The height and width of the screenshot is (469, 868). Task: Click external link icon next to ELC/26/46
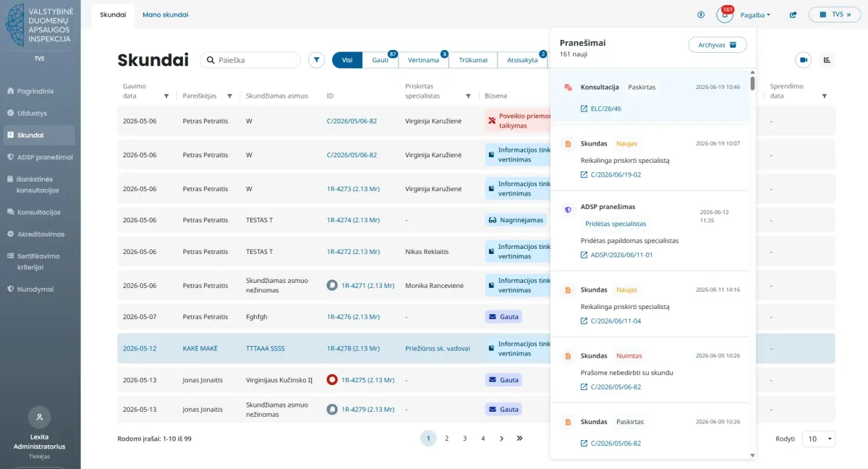(584, 109)
